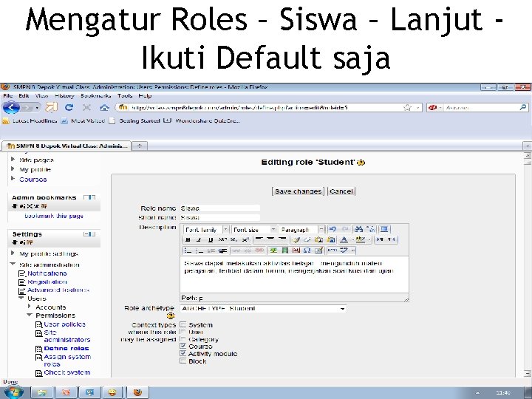532x399 pixels.
Task: Open the Define roles link
Action: pyautogui.click(x=66, y=349)
